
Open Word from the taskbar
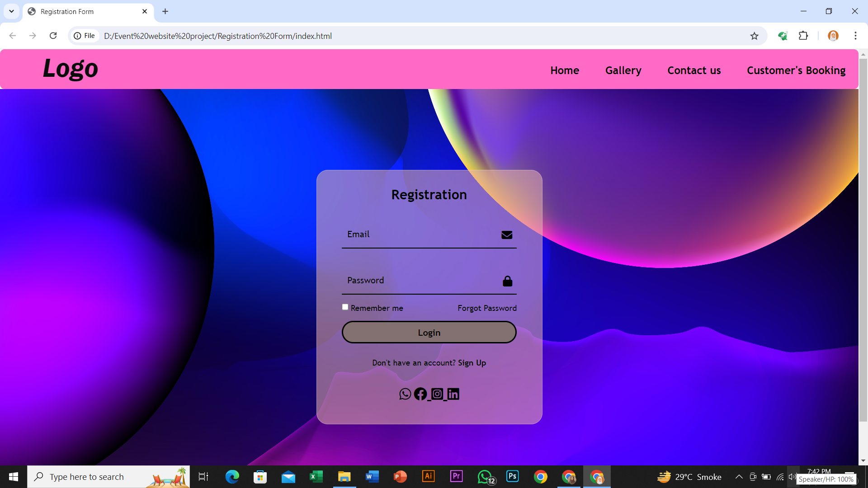pyautogui.click(x=373, y=477)
